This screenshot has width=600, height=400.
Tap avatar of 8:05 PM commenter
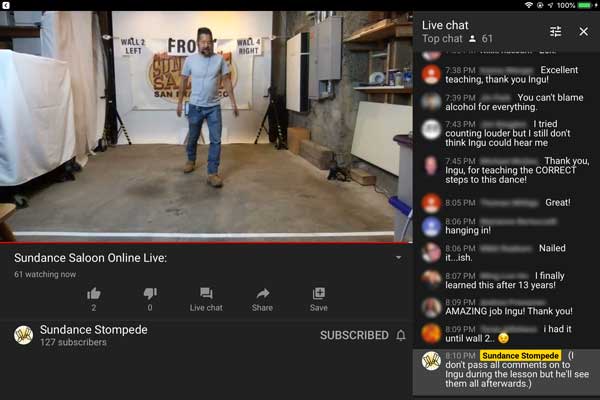point(431,203)
